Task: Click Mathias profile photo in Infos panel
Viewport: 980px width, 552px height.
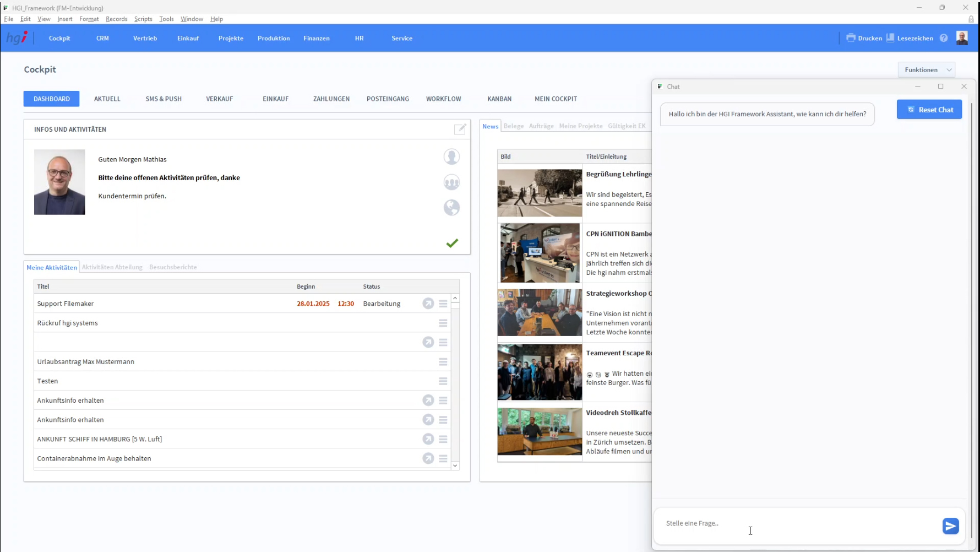Action: (x=59, y=182)
